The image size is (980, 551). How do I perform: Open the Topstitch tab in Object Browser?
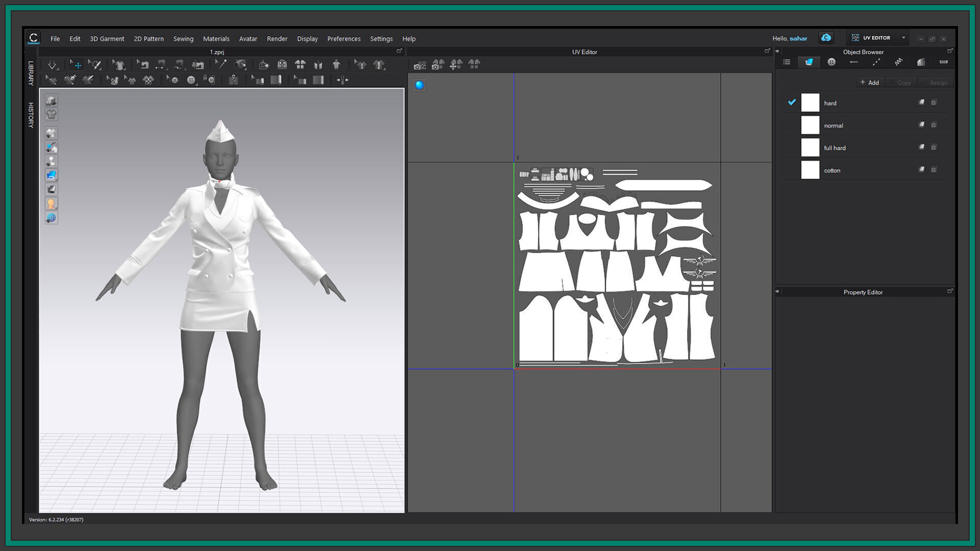[876, 62]
